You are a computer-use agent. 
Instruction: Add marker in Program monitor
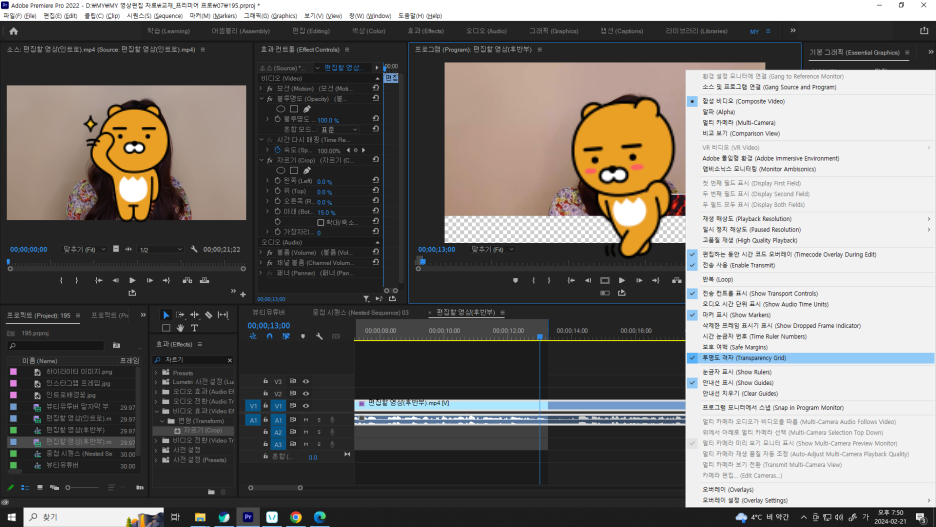pos(515,280)
